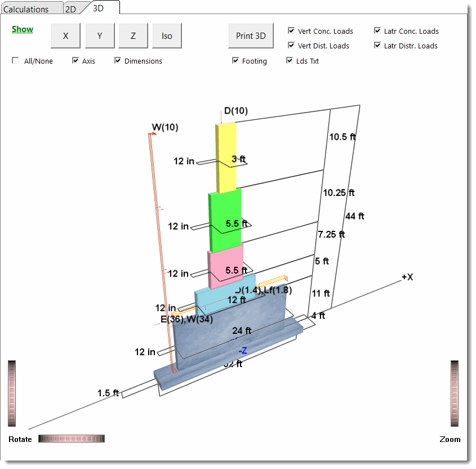Screen dimensions: 476x469
Task: Click the X view button
Action: (65, 35)
